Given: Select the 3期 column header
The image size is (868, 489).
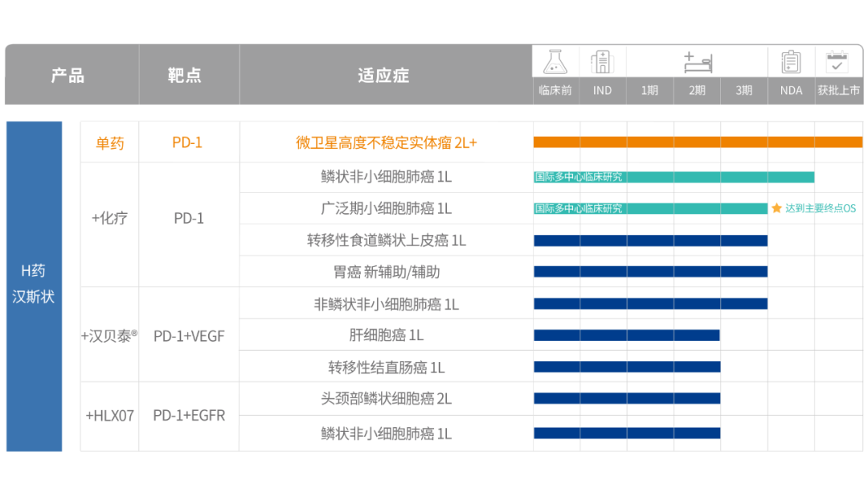Looking at the screenshot, I should 743,91.
